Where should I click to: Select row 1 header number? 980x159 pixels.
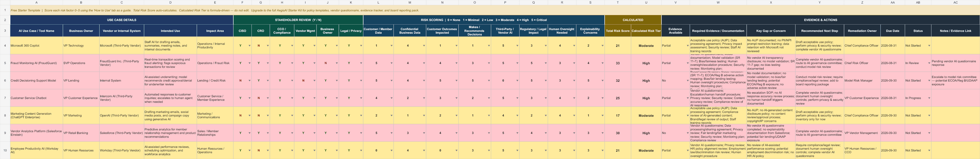[5, 10]
